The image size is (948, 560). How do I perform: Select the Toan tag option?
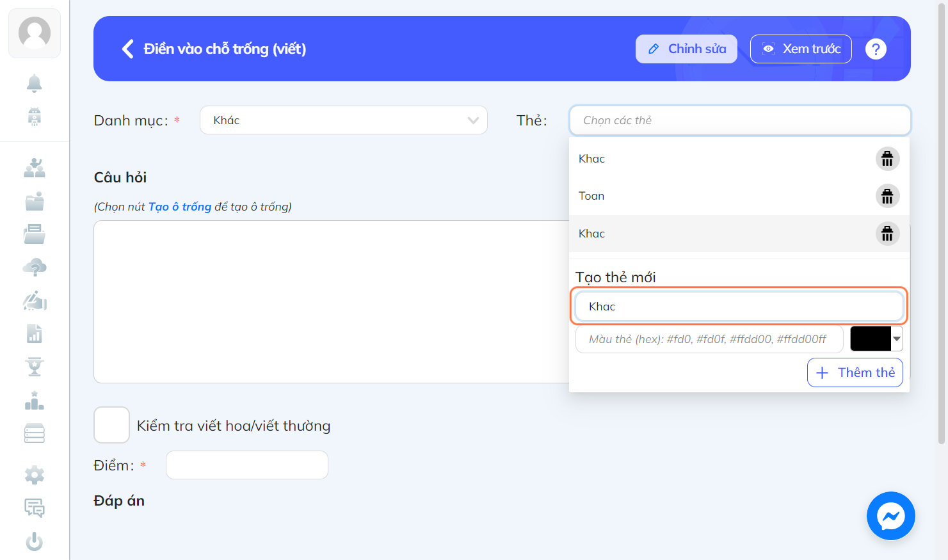point(739,196)
